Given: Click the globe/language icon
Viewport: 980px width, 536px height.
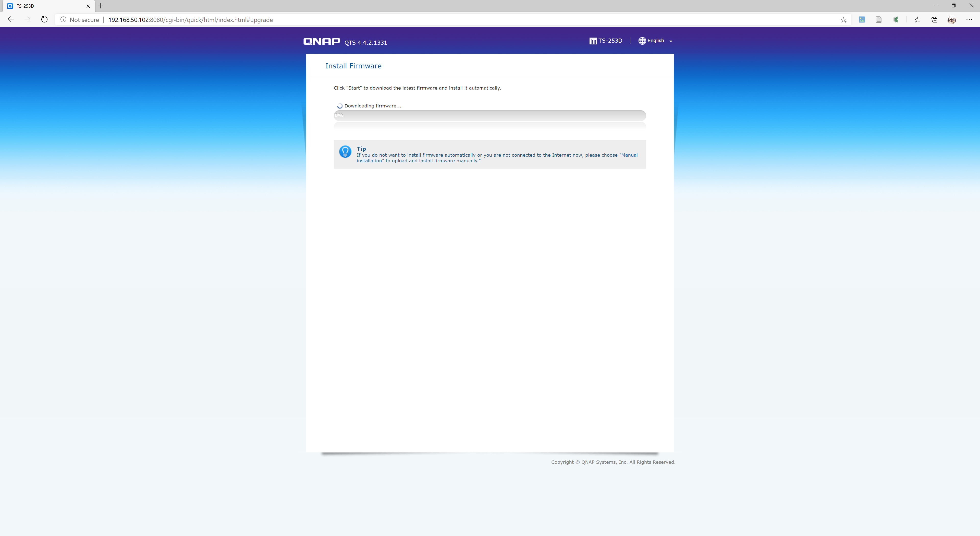Looking at the screenshot, I should (x=643, y=40).
